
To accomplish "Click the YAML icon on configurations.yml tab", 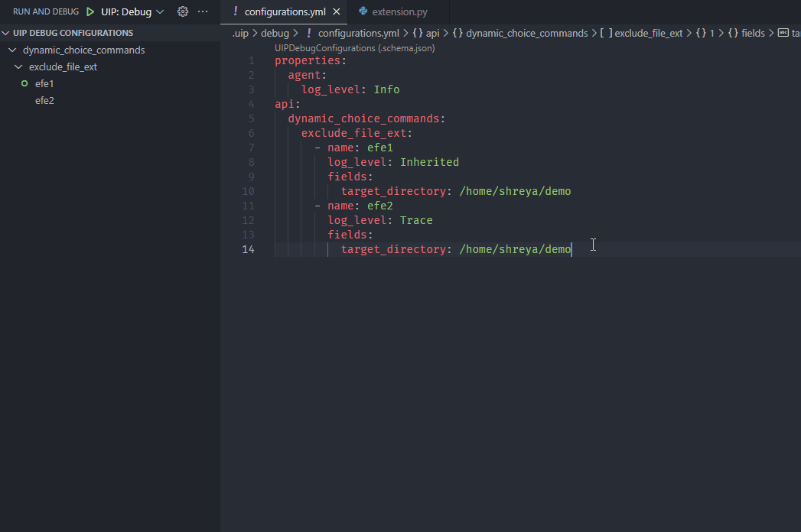I will click(x=236, y=12).
